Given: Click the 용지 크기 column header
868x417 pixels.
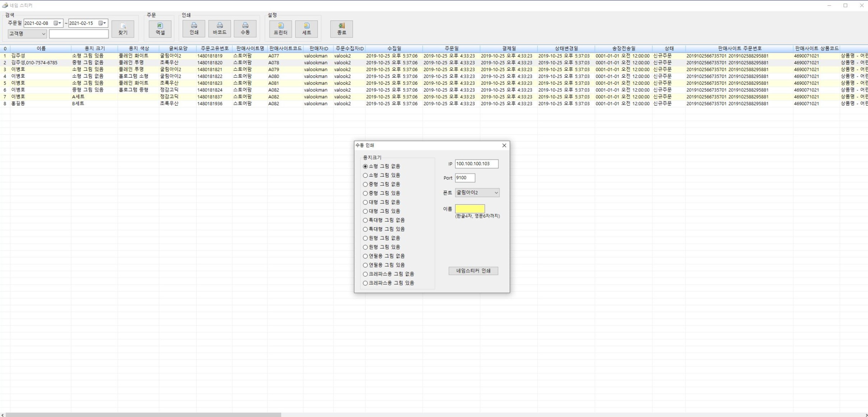Looking at the screenshot, I should (x=94, y=48).
